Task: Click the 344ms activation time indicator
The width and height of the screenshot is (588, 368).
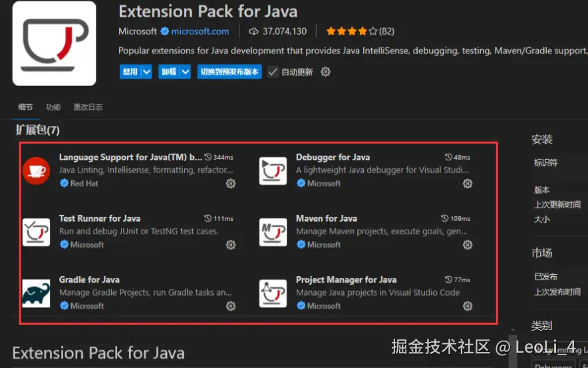Action: click(219, 157)
